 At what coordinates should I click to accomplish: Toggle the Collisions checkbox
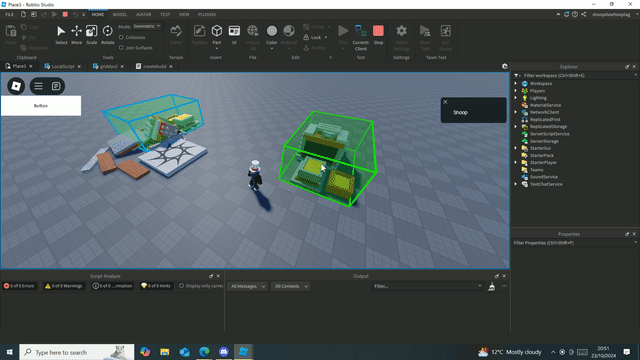pyautogui.click(x=121, y=37)
